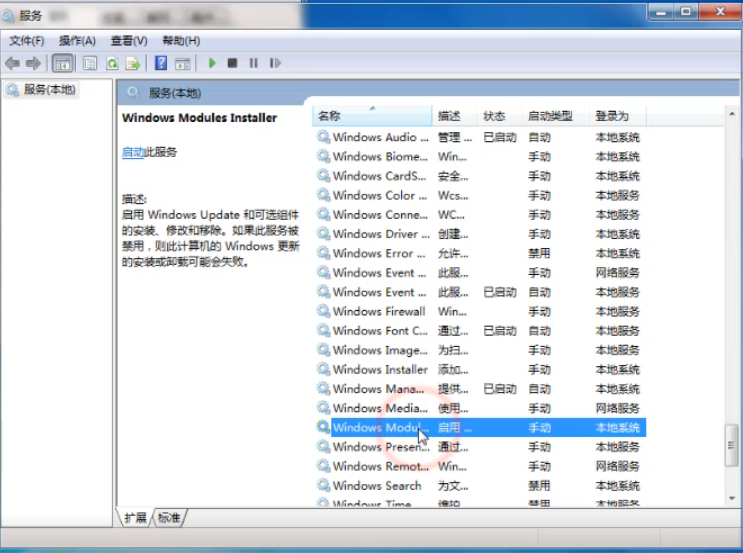This screenshot has width=743, height=553.
Task: Open the 操作(A) menu
Action: [77, 41]
